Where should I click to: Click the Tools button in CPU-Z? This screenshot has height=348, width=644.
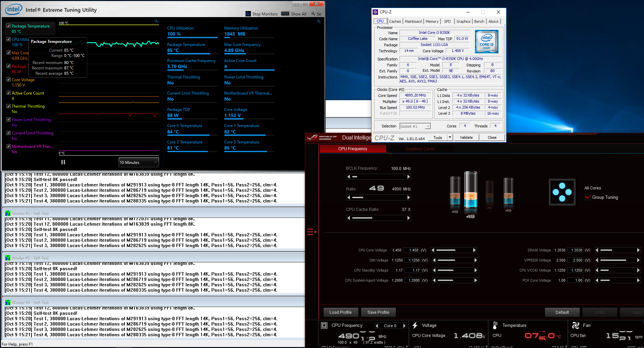point(438,137)
